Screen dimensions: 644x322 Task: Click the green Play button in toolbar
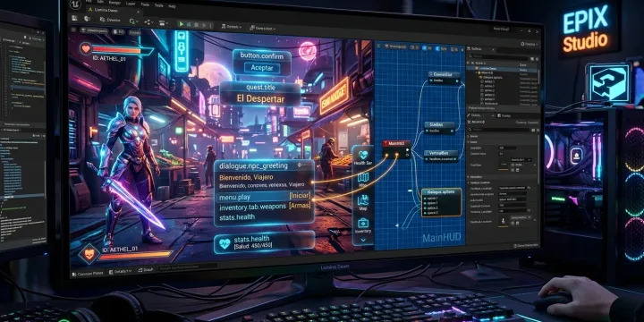pyautogui.click(x=181, y=24)
